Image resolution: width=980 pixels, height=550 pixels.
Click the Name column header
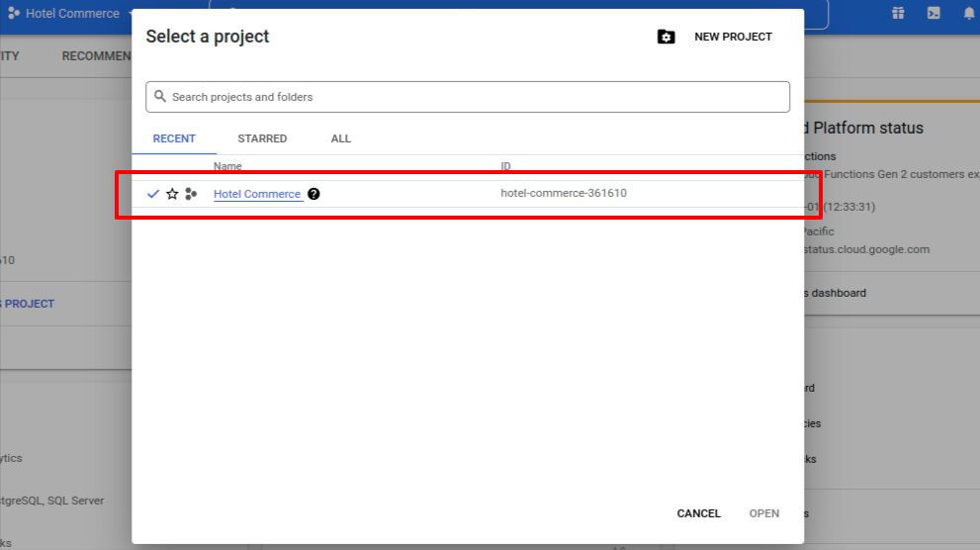[227, 166]
